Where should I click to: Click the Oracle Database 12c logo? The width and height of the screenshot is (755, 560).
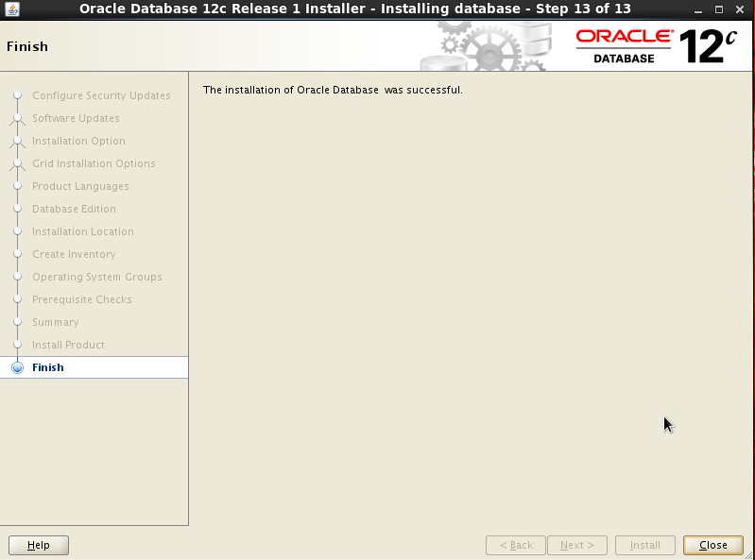point(657,46)
